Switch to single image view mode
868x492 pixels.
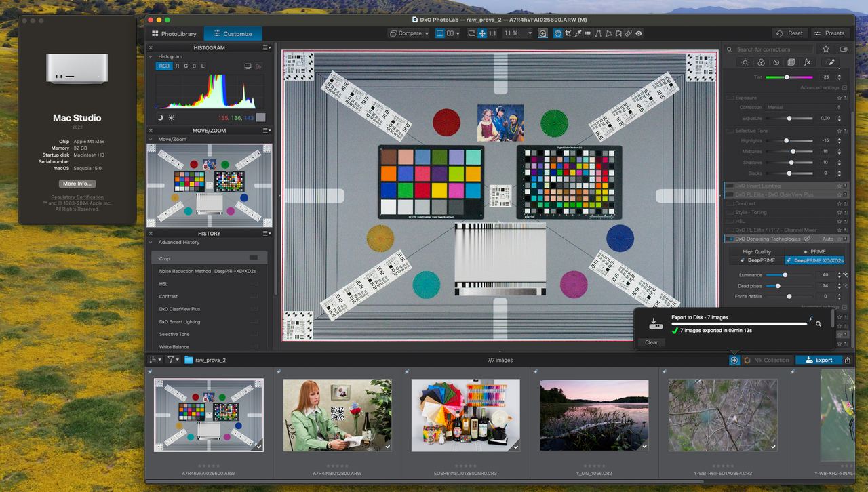coord(440,33)
